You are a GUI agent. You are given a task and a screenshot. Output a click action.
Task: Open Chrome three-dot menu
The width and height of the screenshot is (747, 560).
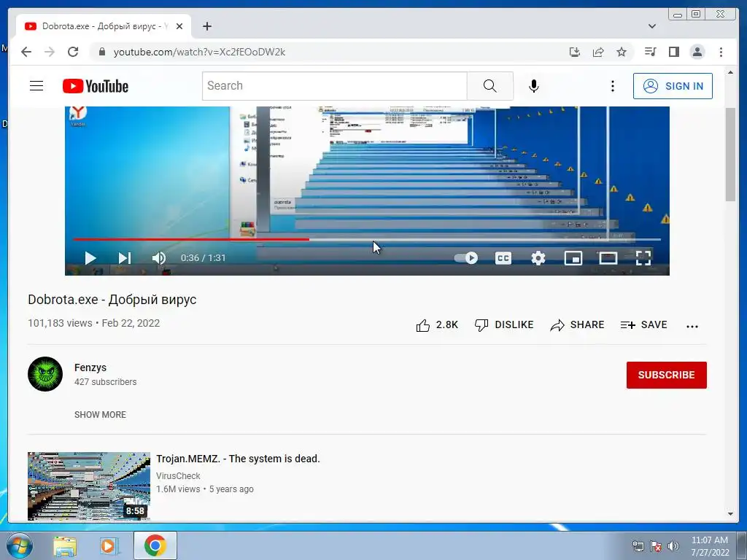[721, 52]
